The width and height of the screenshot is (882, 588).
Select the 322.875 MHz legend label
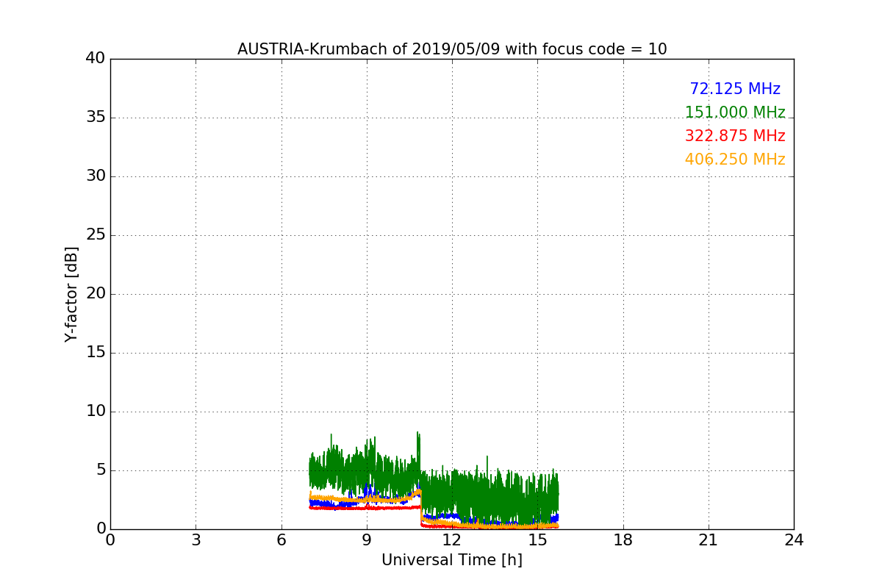point(735,136)
